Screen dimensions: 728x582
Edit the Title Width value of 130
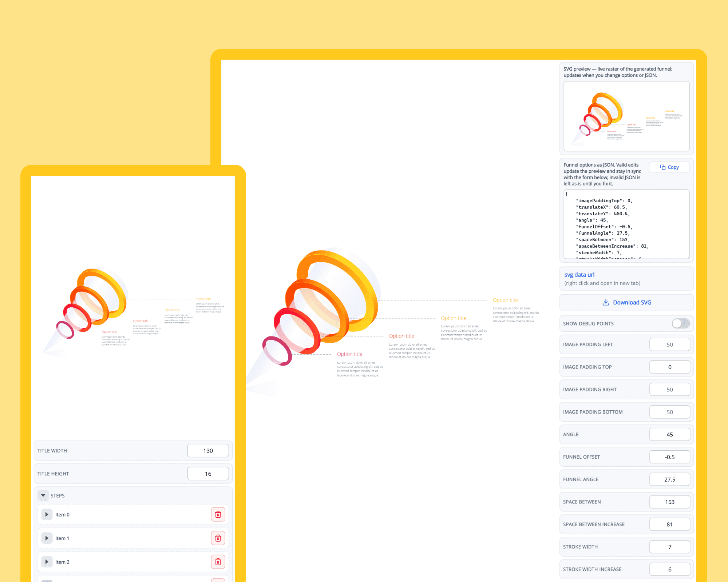[208, 450]
